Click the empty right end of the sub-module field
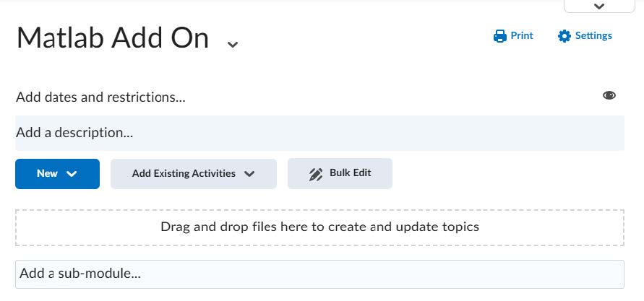The height and width of the screenshot is (301, 644). (x=564, y=274)
